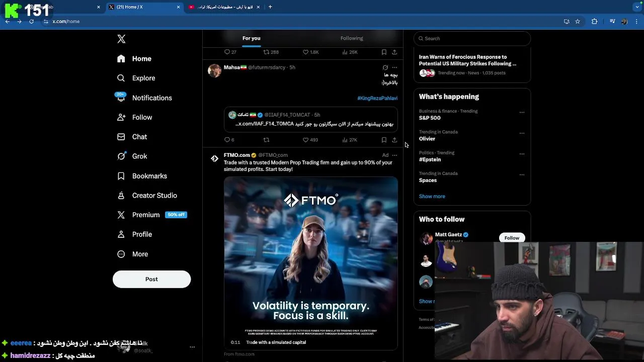Open the S&P 500 trending topic
This screenshot has height=362, width=644.
click(430, 118)
